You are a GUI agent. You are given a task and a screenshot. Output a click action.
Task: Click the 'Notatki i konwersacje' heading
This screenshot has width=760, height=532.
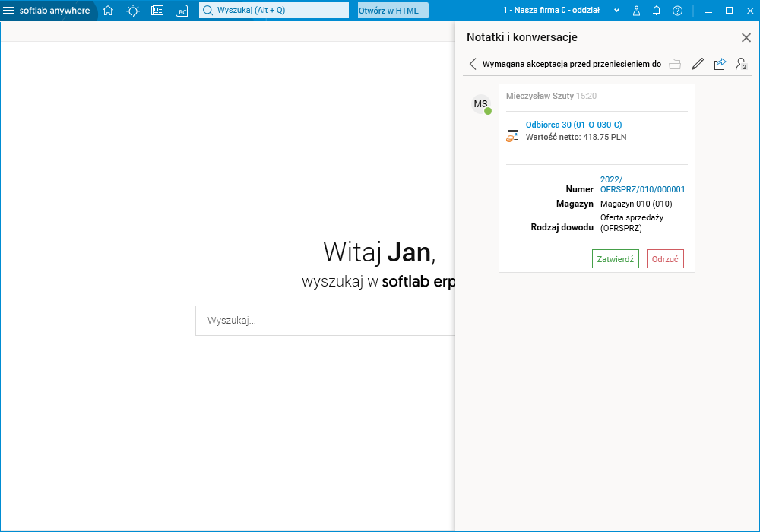click(521, 37)
